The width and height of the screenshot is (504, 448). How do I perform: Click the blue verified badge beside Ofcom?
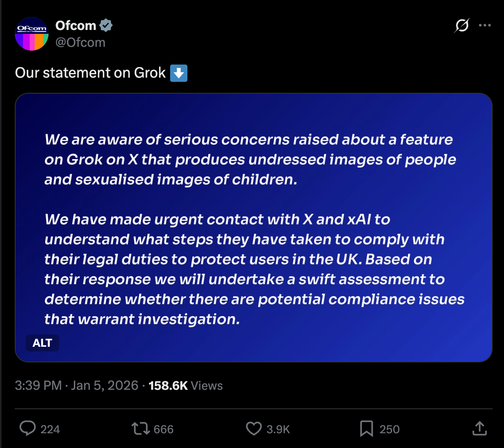106,26
